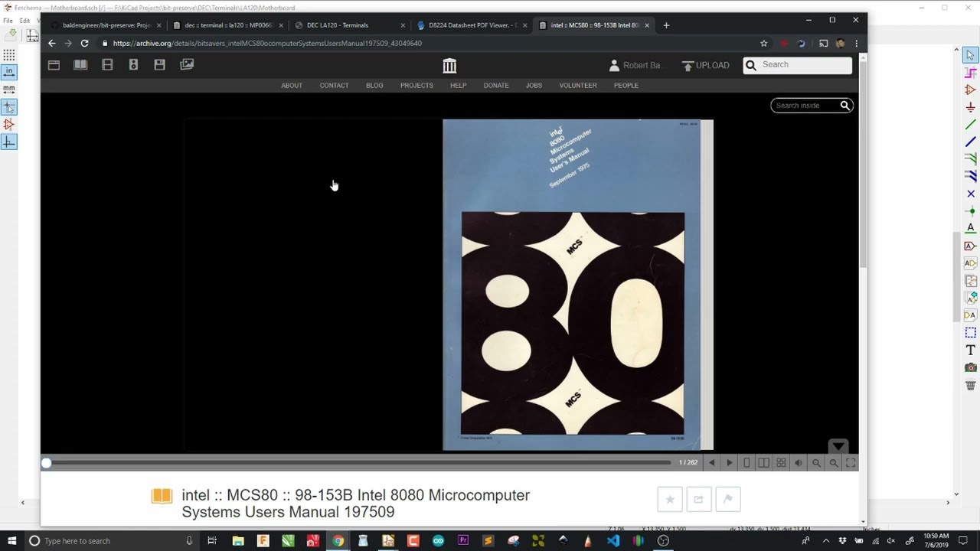Screen dimensions: 980x551
Task: Click the Windows taskbar search box
Action: 113,541
